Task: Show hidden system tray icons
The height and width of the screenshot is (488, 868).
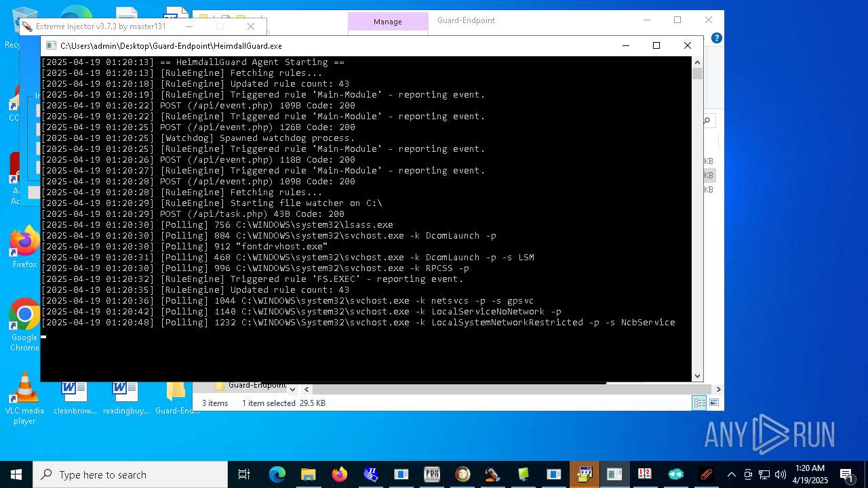Action: pyautogui.click(x=731, y=474)
